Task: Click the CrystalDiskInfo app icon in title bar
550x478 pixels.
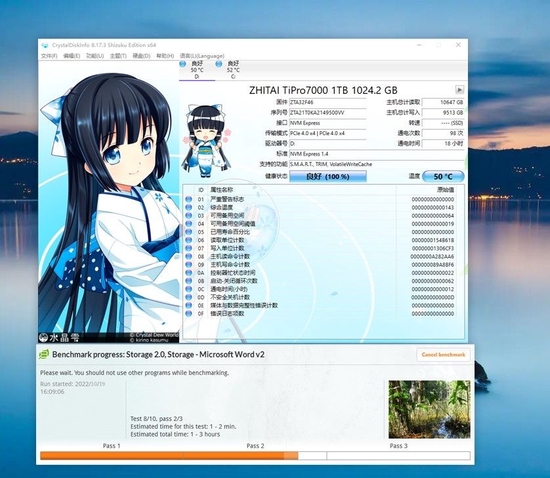Action: [45, 45]
